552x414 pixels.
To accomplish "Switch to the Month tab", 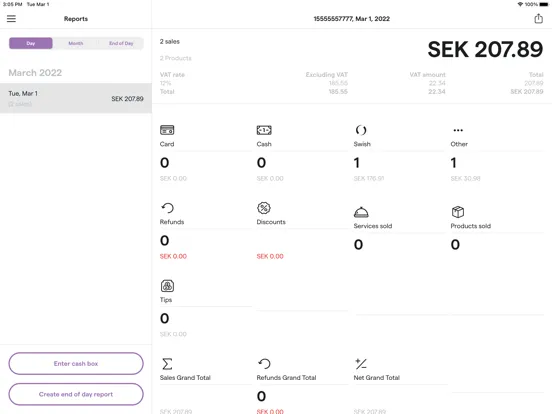I will 76,43.
